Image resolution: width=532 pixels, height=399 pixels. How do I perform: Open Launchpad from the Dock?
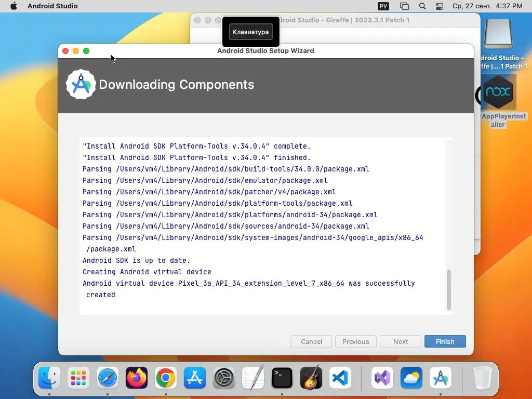coord(78,378)
